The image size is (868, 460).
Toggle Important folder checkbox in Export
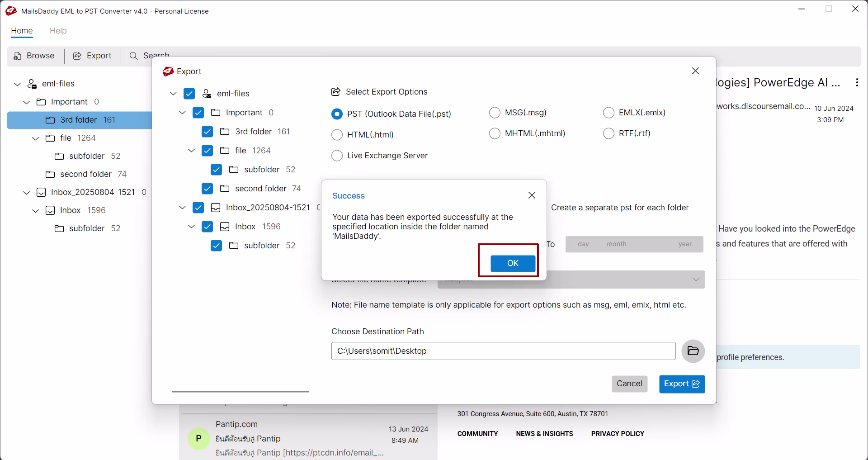tap(198, 113)
